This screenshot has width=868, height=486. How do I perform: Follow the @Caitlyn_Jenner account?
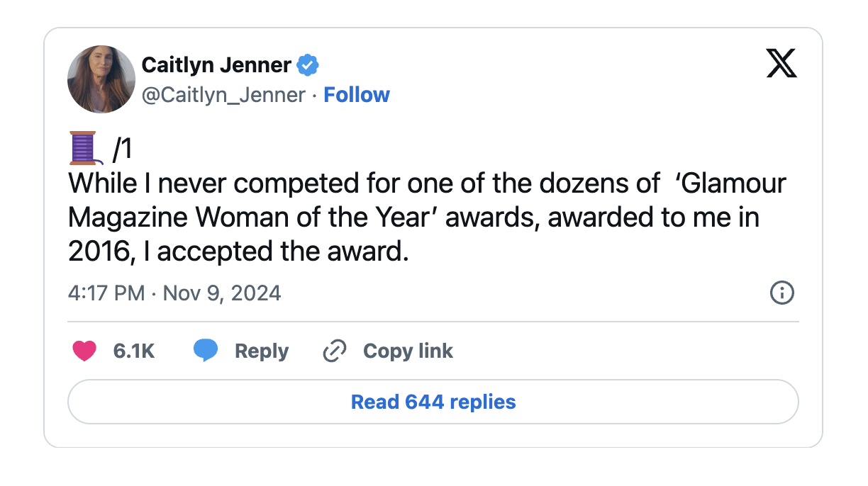(x=357, y=95)
